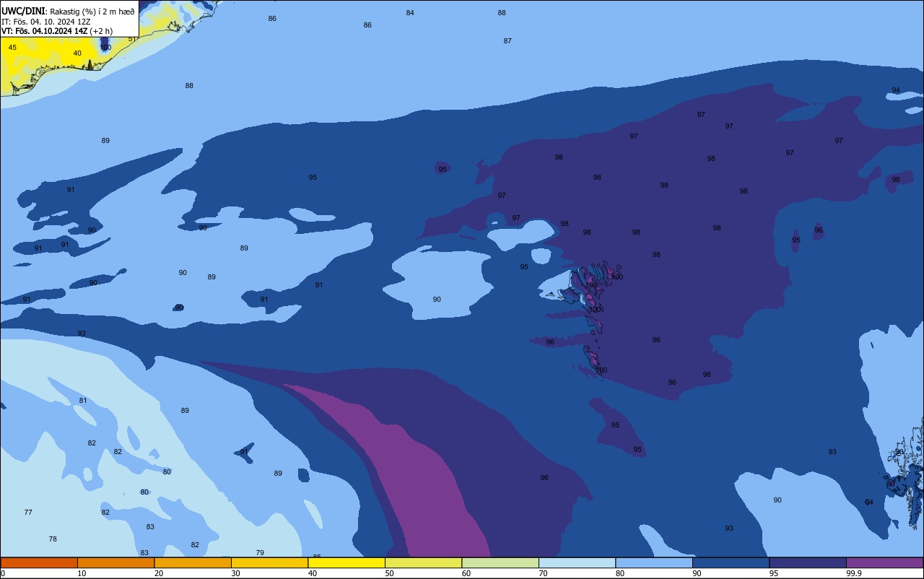
Task: Pick the pale blue 70–80 legend swatch
Action: (577, 562)
